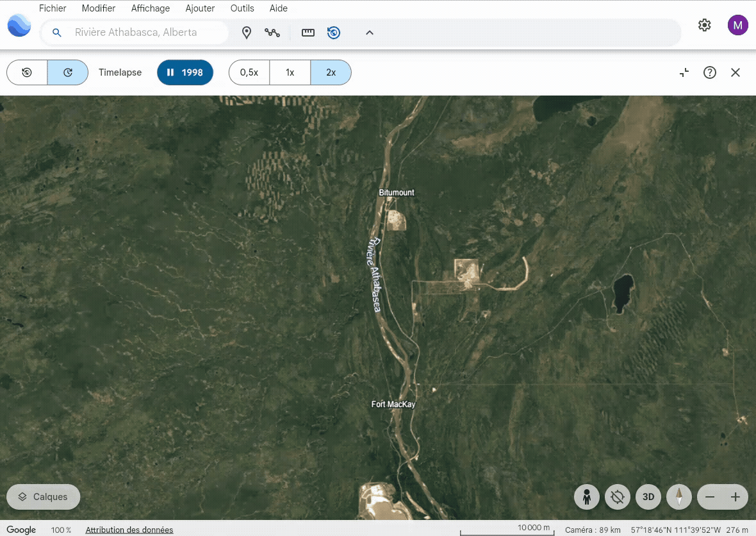
Task: Select the draw path tool icon
Action: (272, 33)
